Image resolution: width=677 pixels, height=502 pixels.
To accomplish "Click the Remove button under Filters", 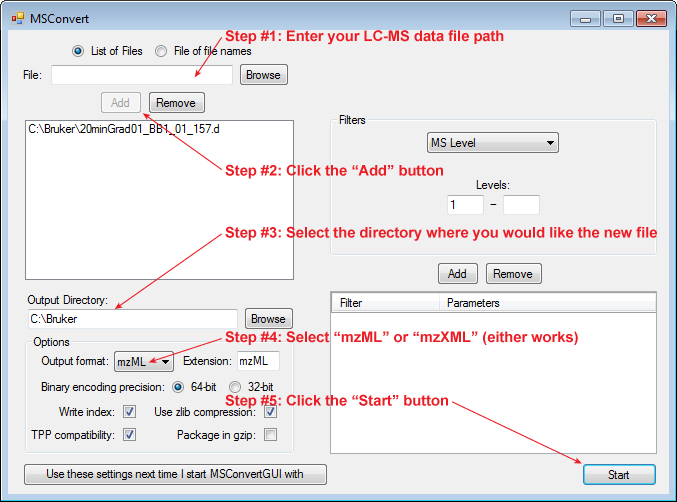I will [513, 273].
